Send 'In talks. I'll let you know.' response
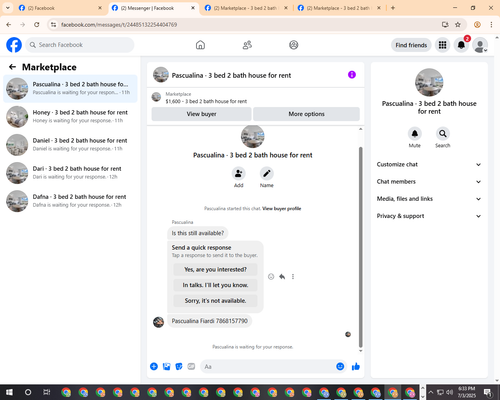 pos(215,285)
